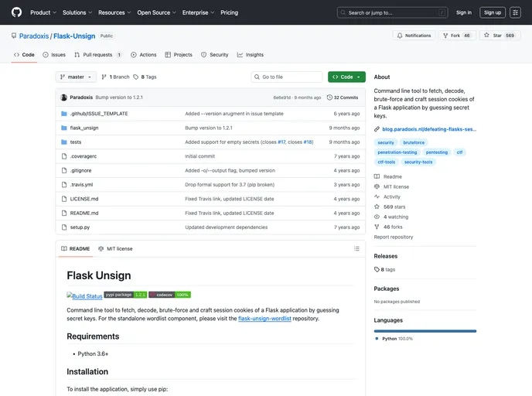Click the security topic tag
The image size is (532, 396).
386,142
